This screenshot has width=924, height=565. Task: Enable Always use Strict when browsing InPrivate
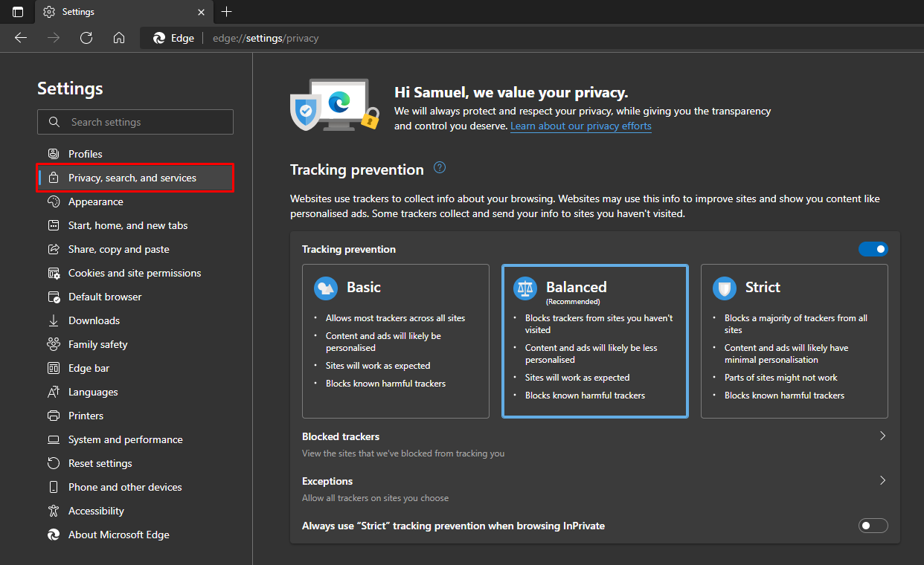873,526
